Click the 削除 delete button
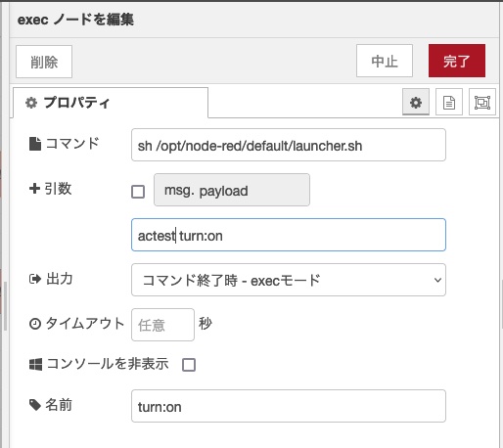 tap(44, 62)
